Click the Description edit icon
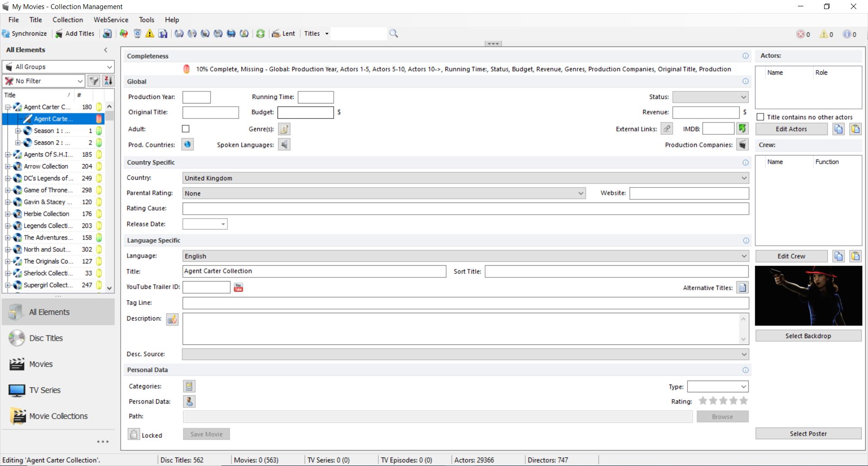The height and width of the screenshot is (466, 868). tap(172, 320)
